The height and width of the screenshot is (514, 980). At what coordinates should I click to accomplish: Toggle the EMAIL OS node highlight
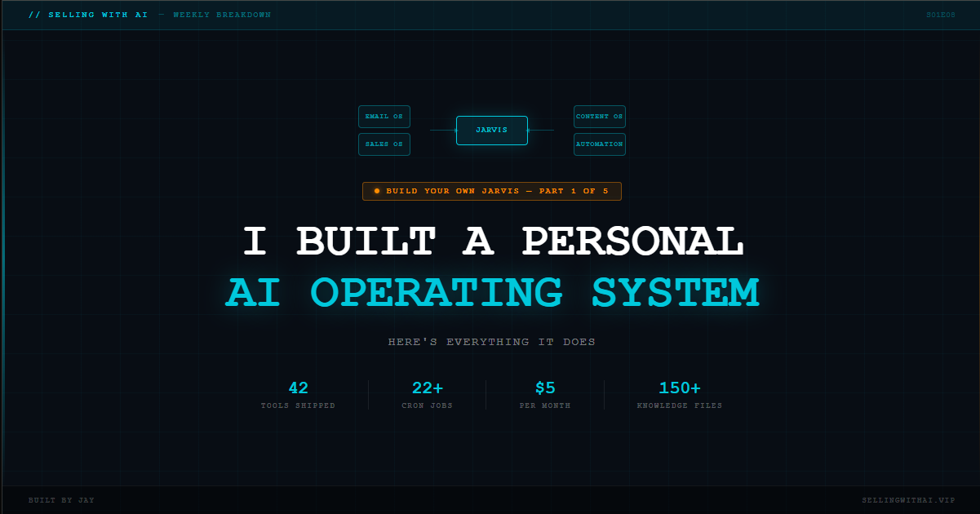(x=384, y=117)
